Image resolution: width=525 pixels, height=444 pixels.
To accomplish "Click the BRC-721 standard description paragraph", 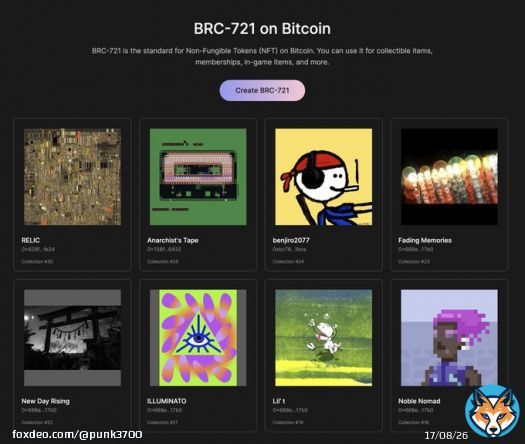I will pyautogui.click(x=262, y=57).
